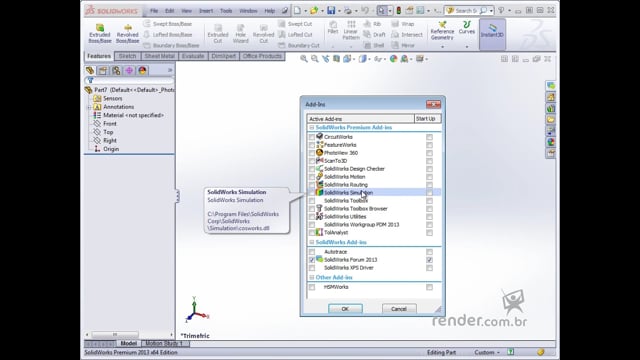Open the DisplayManager tab icon
640x360 pixels.
(142, 71)
